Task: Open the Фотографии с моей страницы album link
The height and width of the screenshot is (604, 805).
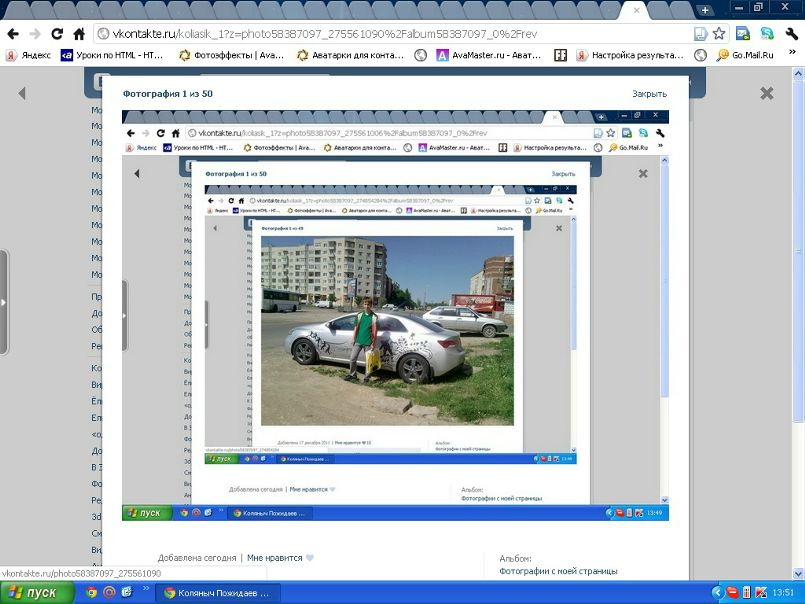Action: coord(558,571)
